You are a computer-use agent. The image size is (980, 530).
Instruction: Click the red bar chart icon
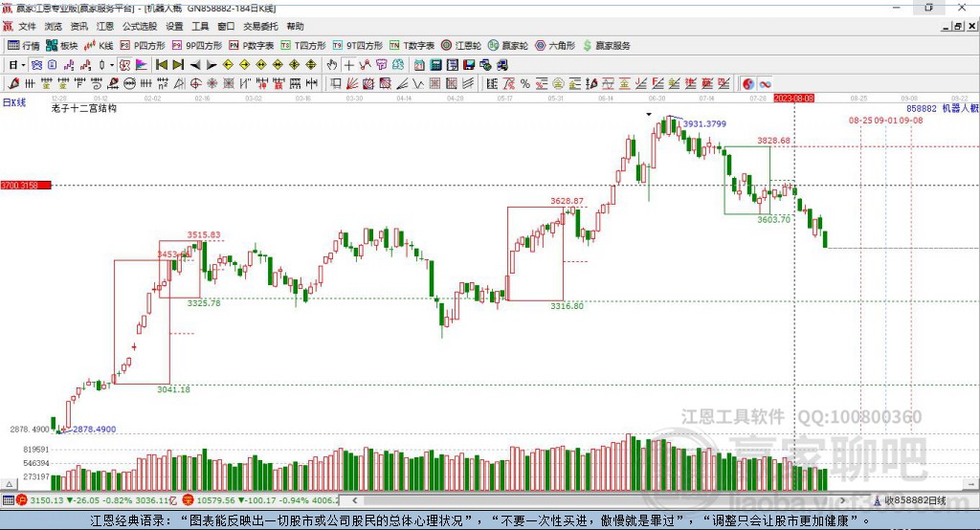click(85, 65)
